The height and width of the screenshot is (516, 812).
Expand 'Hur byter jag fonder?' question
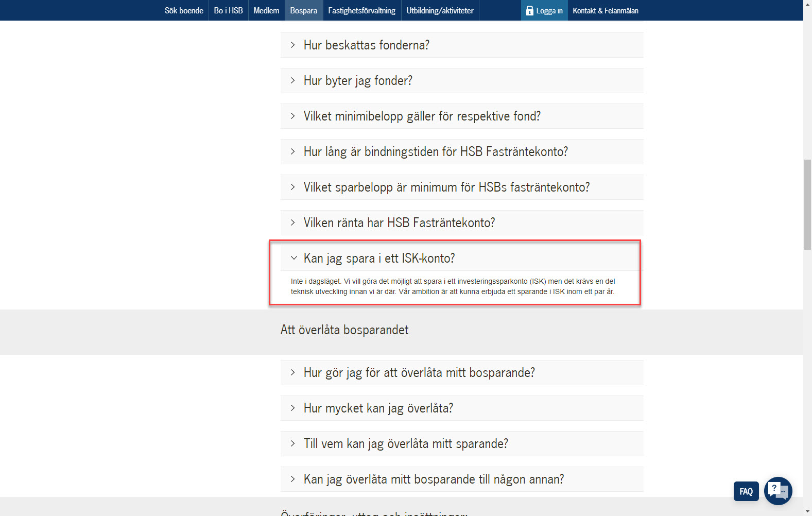coord(358,81)
